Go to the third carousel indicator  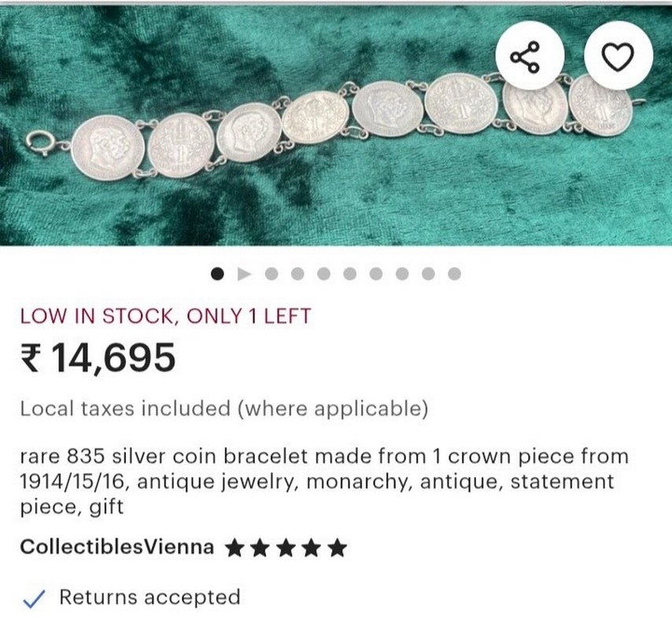(x=271, y=274)
